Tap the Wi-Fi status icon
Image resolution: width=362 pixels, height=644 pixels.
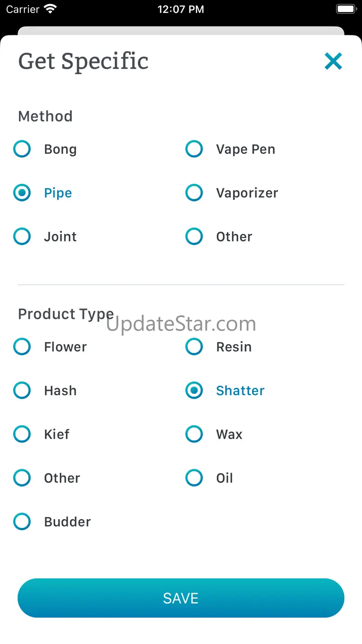[x=49, y=9]
